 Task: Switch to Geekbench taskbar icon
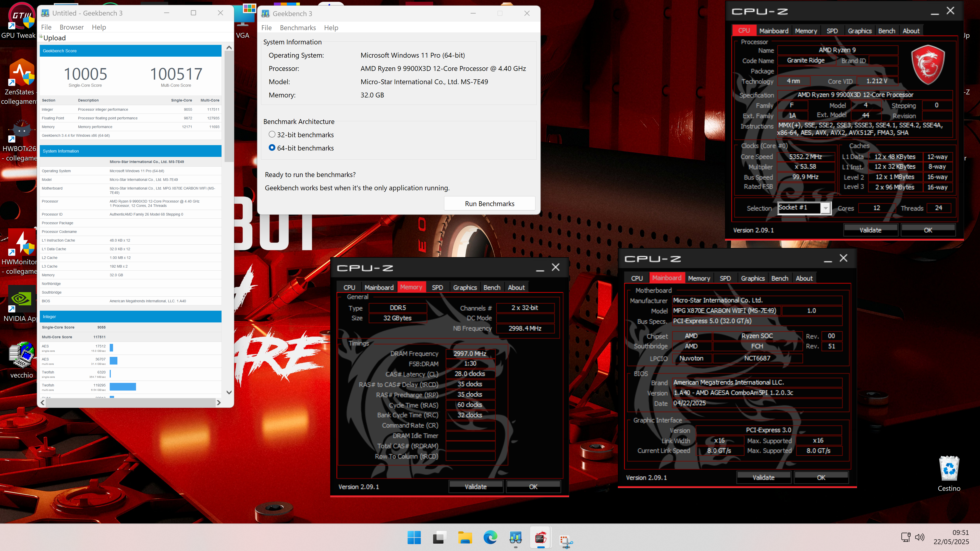516,537
